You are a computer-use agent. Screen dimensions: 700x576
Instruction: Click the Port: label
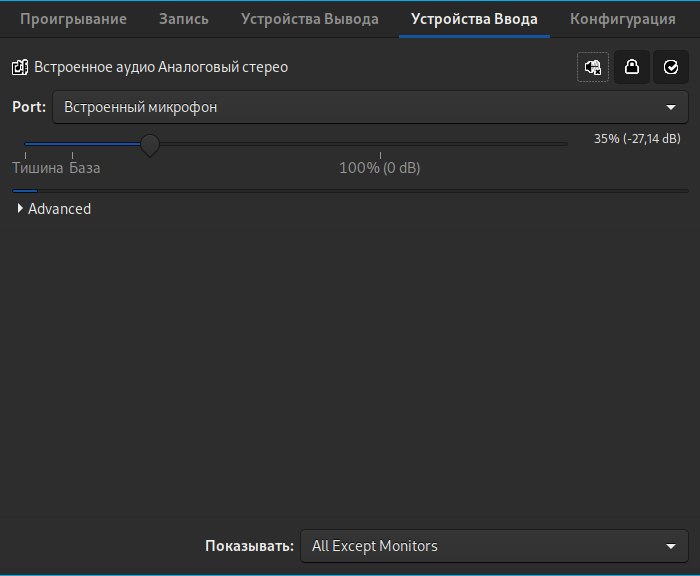[x=29, y=107]
